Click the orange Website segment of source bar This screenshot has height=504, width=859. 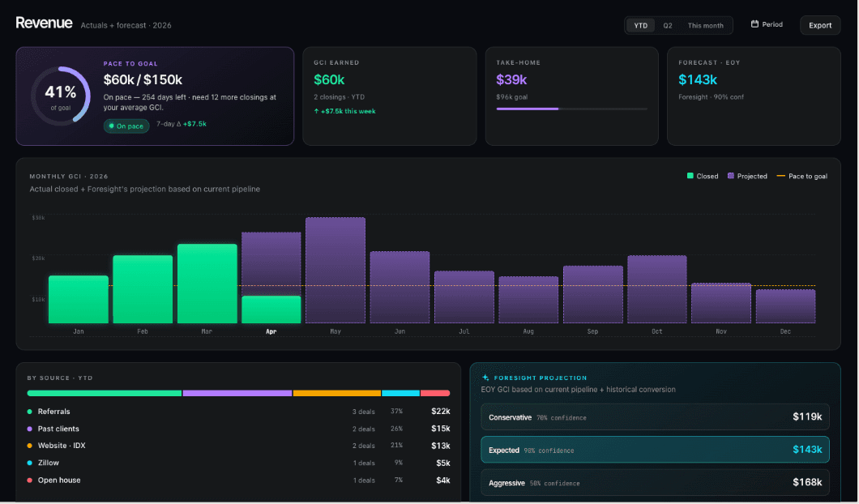tap(337, 393)
